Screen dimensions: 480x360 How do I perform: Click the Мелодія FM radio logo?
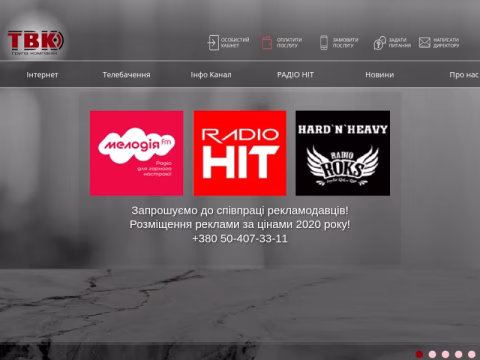pyautogui.click(x=137, y=153)
